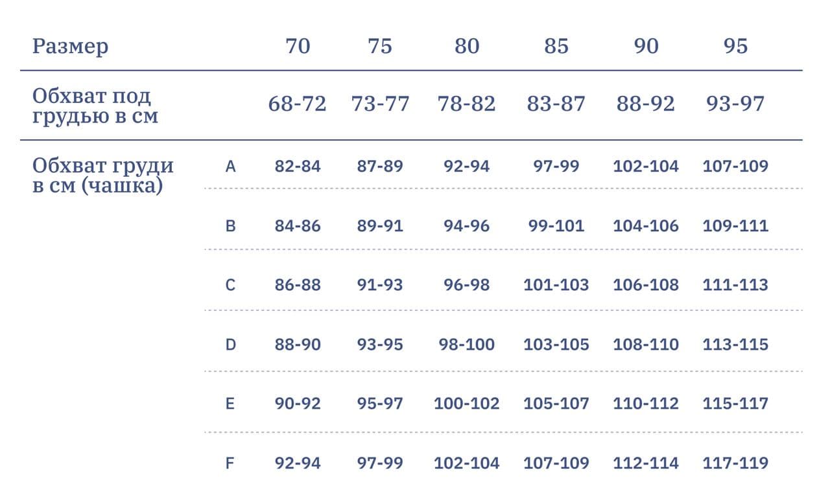Select underbust range 68-72

[298, 104]
